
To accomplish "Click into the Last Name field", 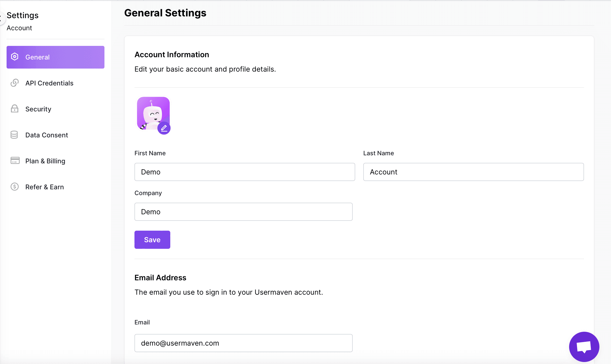I will point(473,172).
